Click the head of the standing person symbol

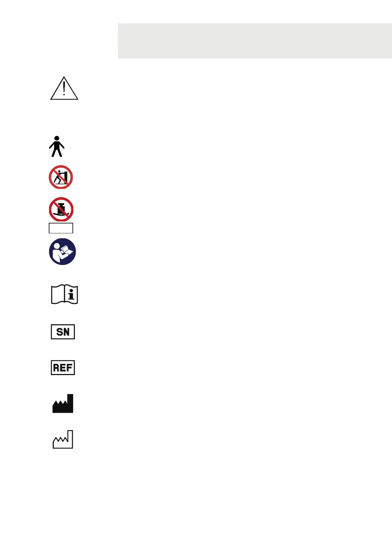(57, 138)
